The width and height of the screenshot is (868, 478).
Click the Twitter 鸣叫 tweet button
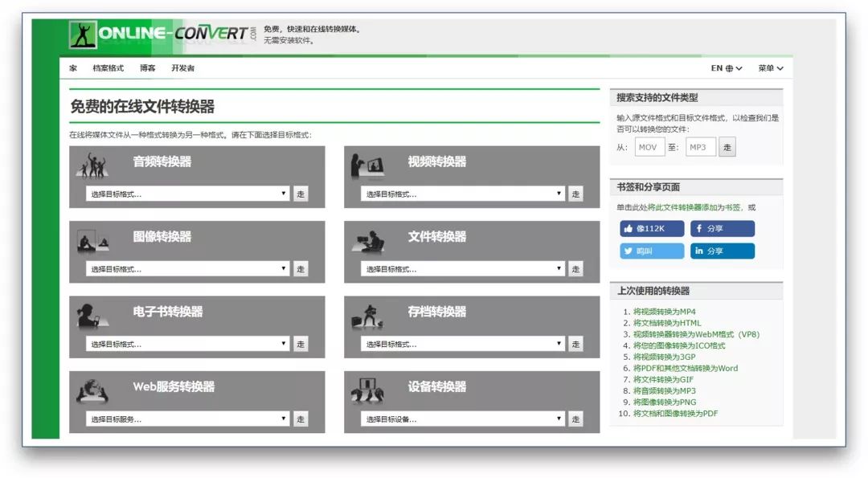pos(651,251)
